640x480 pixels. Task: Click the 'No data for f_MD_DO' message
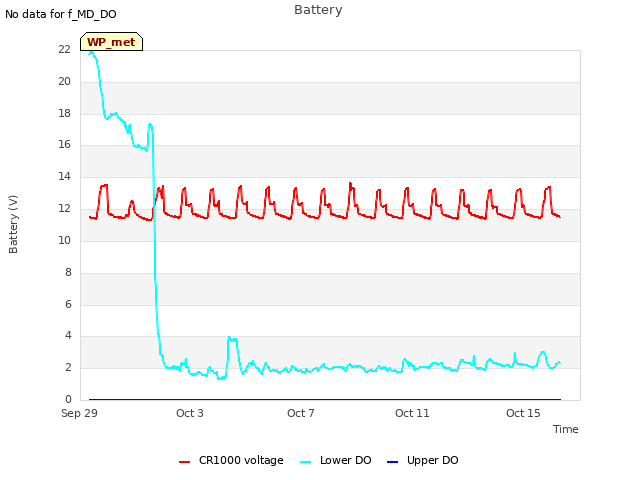coord(61,14)
